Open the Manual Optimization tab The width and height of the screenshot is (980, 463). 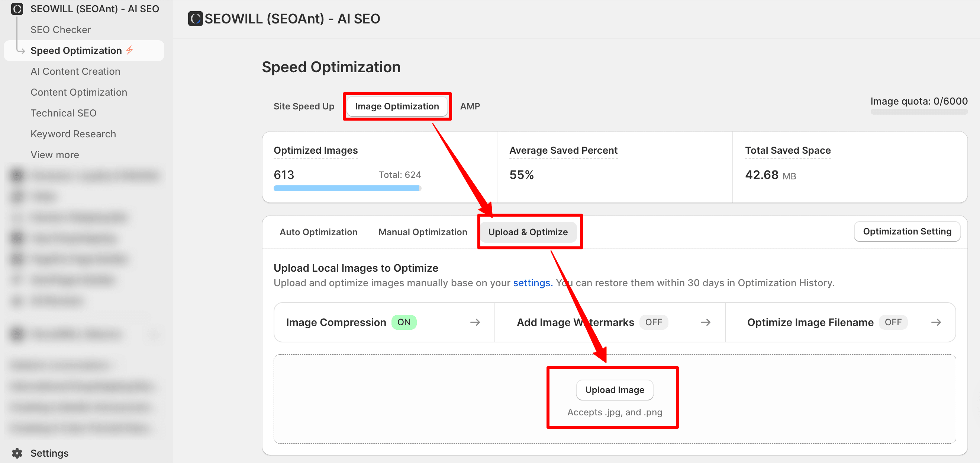(x=423, y=232)
